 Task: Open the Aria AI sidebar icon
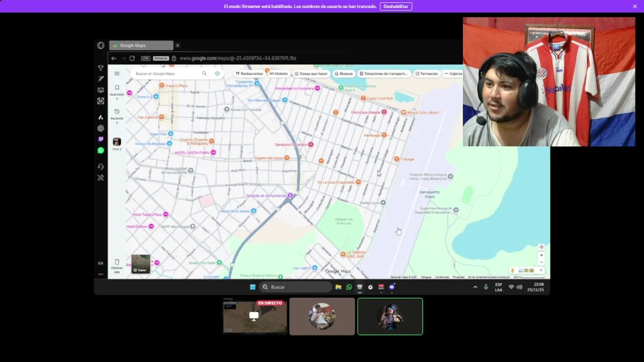point(101,117)
